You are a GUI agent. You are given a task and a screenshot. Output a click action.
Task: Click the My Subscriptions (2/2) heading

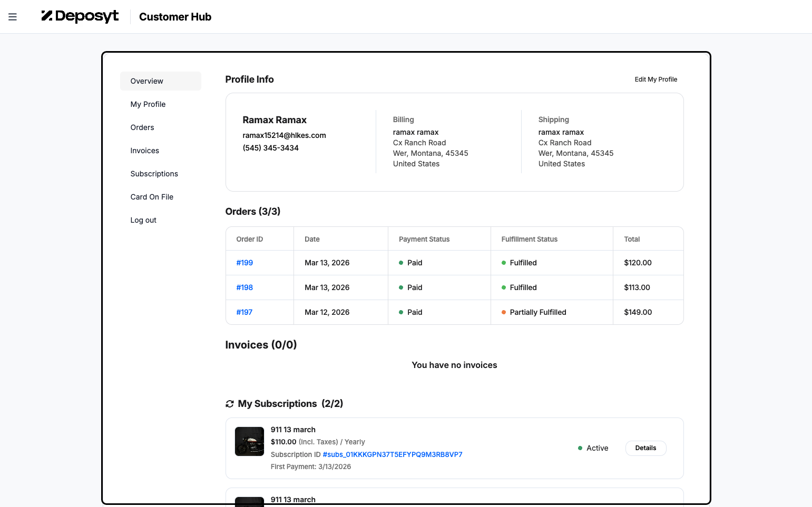tap(290, 404)
